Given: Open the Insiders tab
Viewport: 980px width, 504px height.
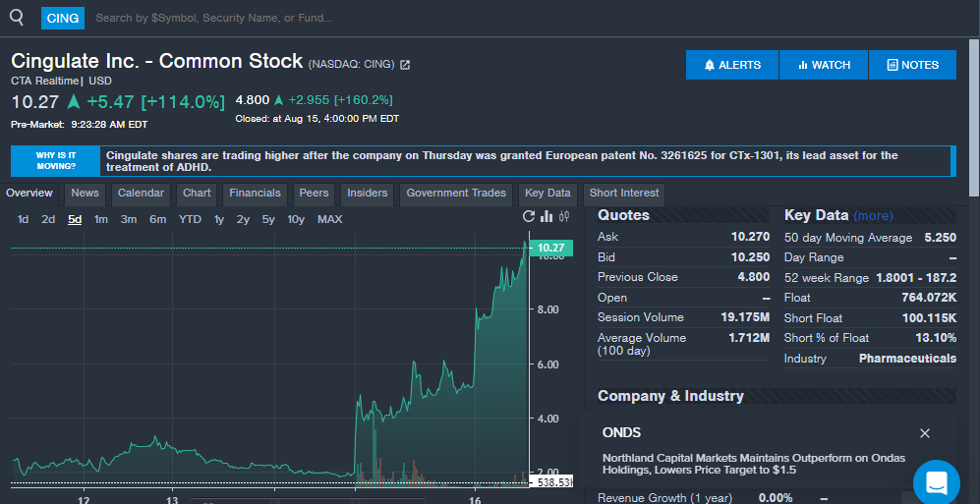Looking at the screenshot, I should [x=368, y=194].
